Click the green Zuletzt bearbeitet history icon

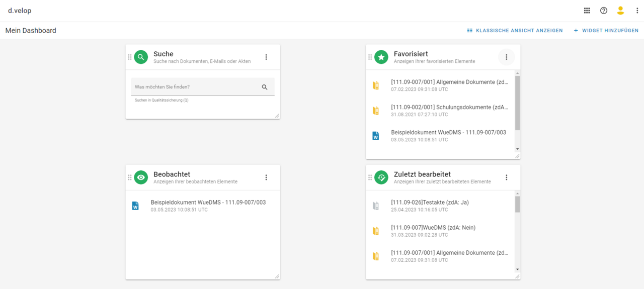pos(381,177)
